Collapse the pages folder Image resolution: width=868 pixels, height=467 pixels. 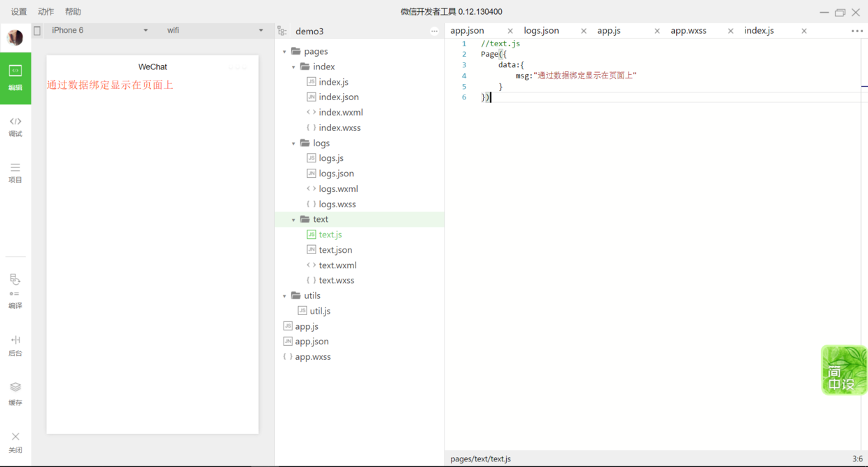coord(285,52)
